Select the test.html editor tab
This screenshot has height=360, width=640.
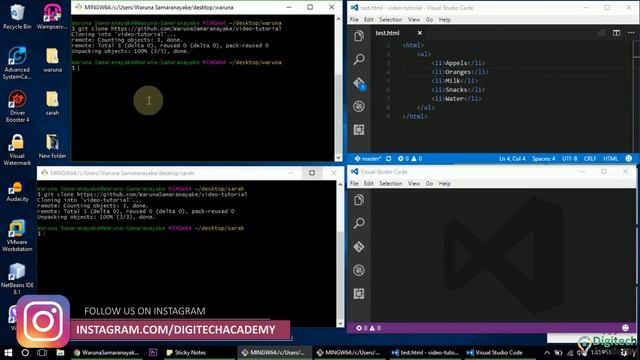[388, 33]
